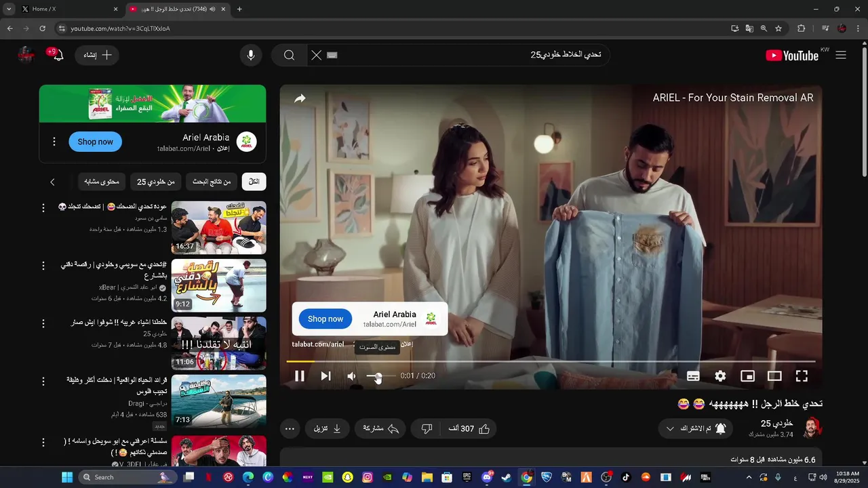Open the subscription notification dropdown (تم الاشتراك)

click(696, 428)
